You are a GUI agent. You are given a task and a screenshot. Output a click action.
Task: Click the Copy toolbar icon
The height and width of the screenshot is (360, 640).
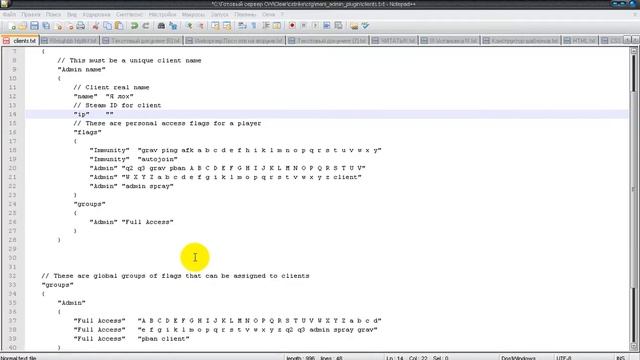(107, 26)
